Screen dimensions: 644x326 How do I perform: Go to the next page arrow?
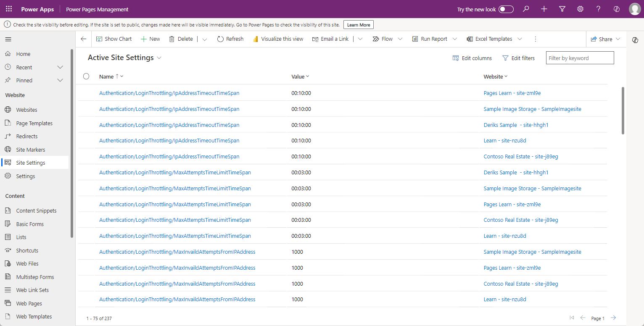coord(613,318)
